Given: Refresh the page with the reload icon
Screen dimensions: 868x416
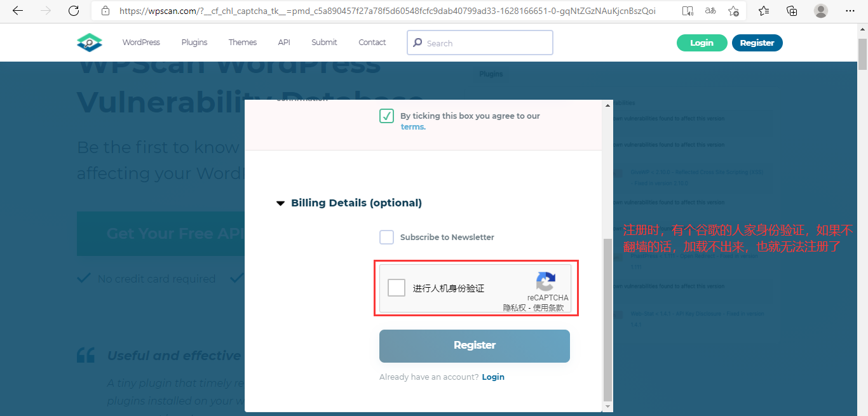Looking at the screenshot, I should point(74,11).
